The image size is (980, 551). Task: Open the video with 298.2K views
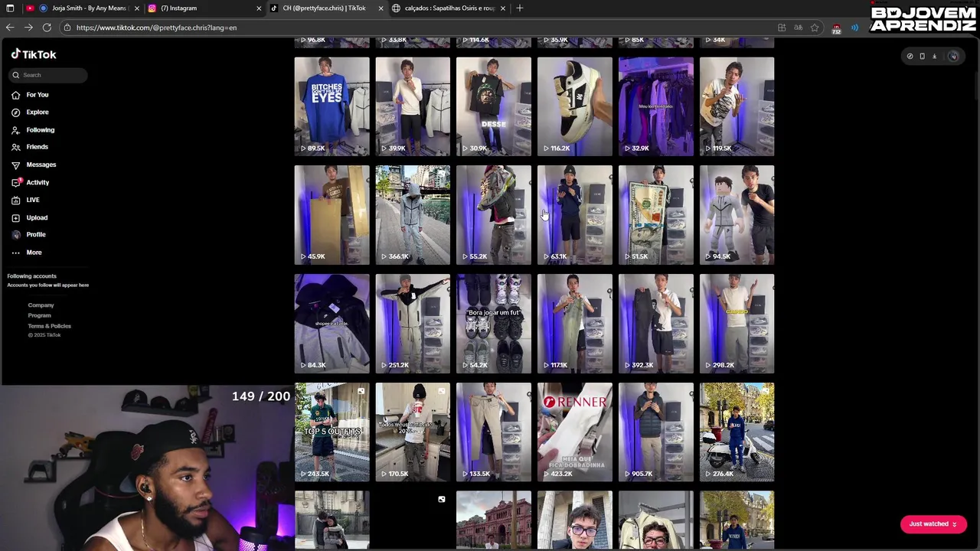[737, 324]
